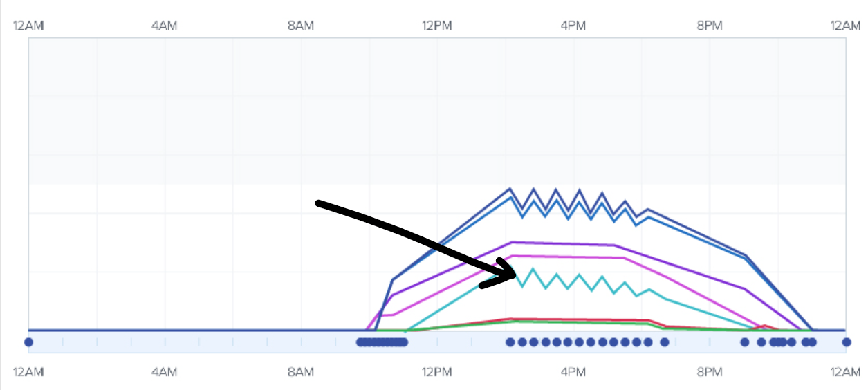The width and height of the screenshot is (868, 390).
Task: Select the isolated dot just before 7PM
Action: [x=665, y=342]
